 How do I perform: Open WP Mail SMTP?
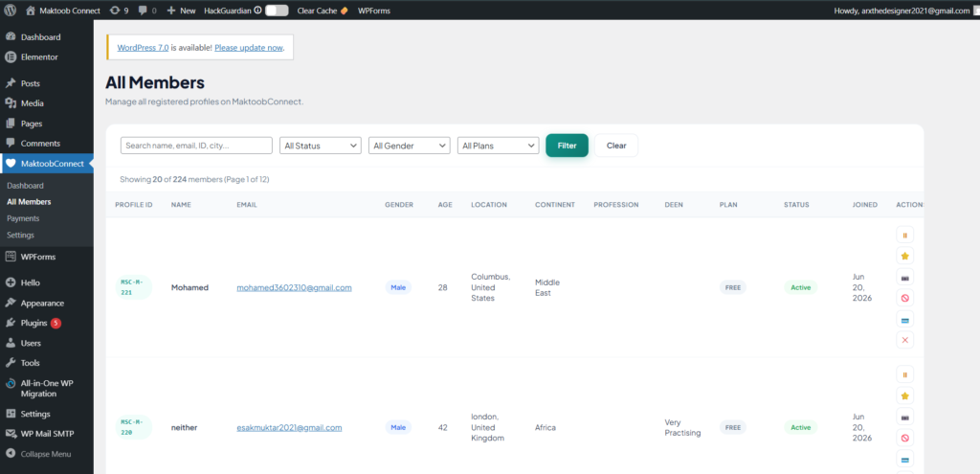[47, 434]
